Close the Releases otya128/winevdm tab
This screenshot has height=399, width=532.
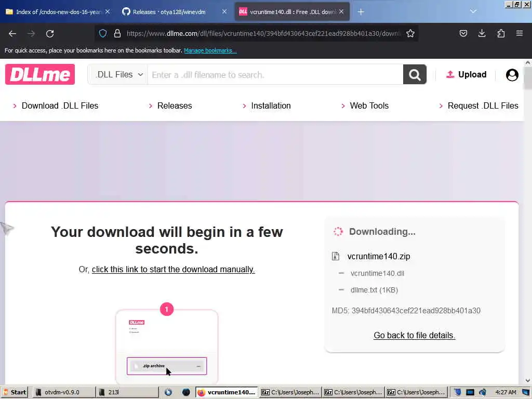pyautogui.click(x=224, y=11)
